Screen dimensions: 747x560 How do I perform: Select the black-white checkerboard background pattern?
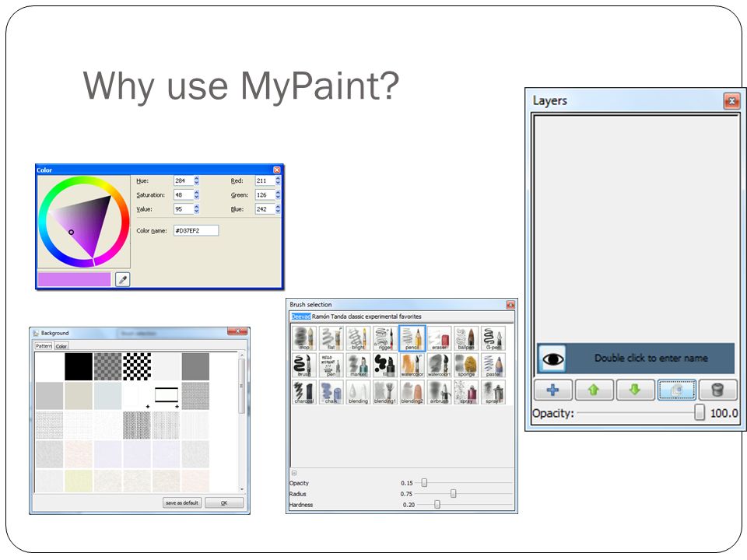137,366
